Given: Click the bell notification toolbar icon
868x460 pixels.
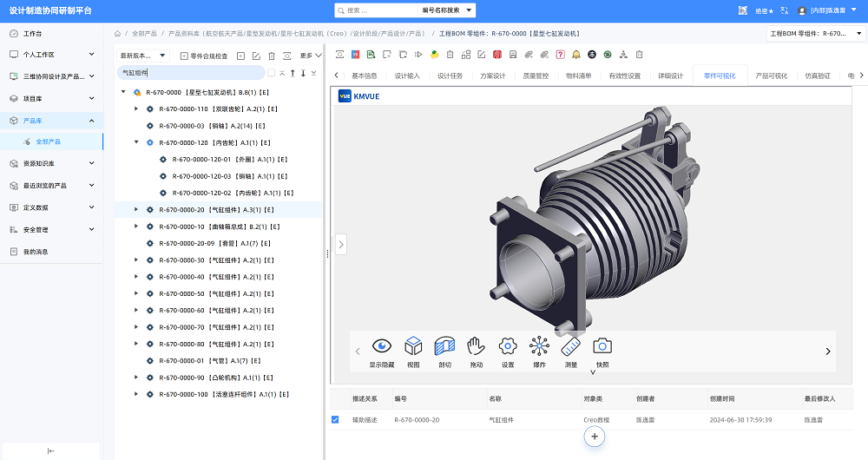Looking at the screenshot, I should click(x=576, y=55).
